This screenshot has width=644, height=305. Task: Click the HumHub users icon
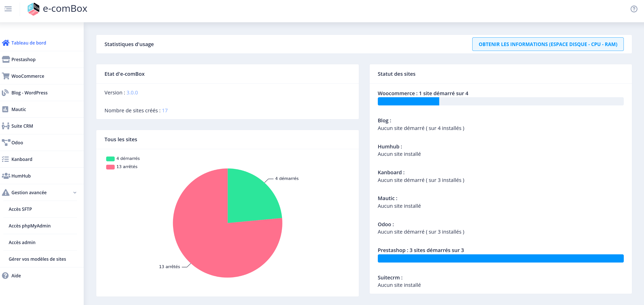[x=6, y=176]
